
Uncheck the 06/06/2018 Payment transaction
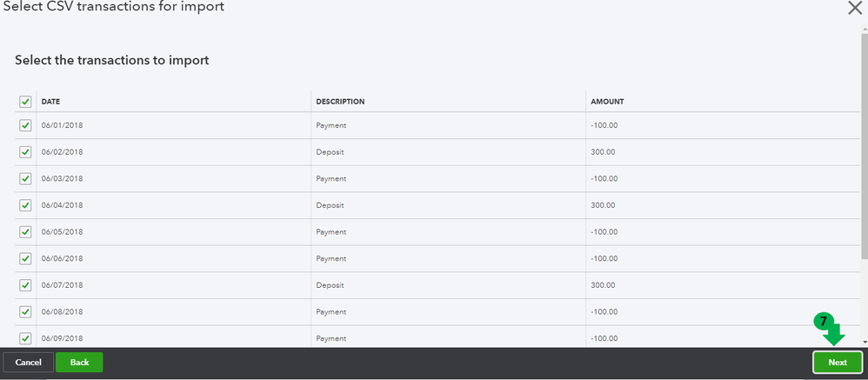25,258
